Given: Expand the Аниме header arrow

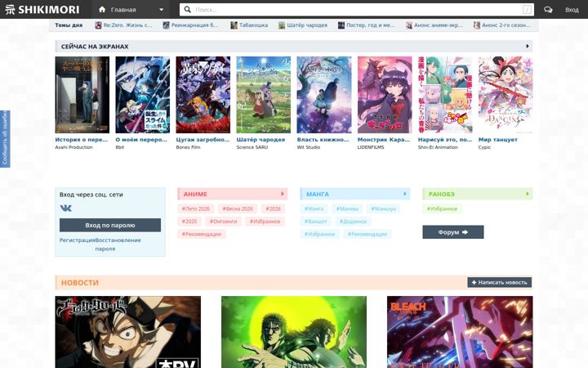Looking at the screenshot, I should 283,194.
